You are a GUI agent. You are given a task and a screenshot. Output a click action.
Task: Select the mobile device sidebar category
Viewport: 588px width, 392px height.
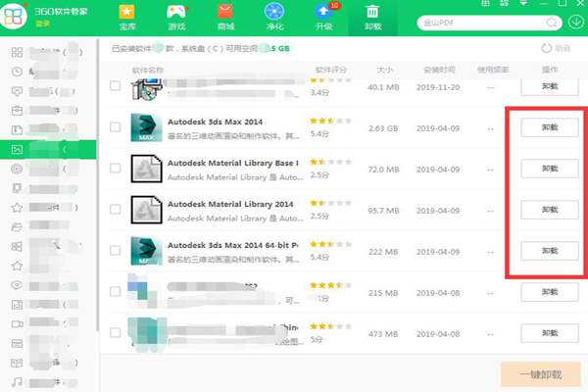pyautogui.click(x=17, y=188)
